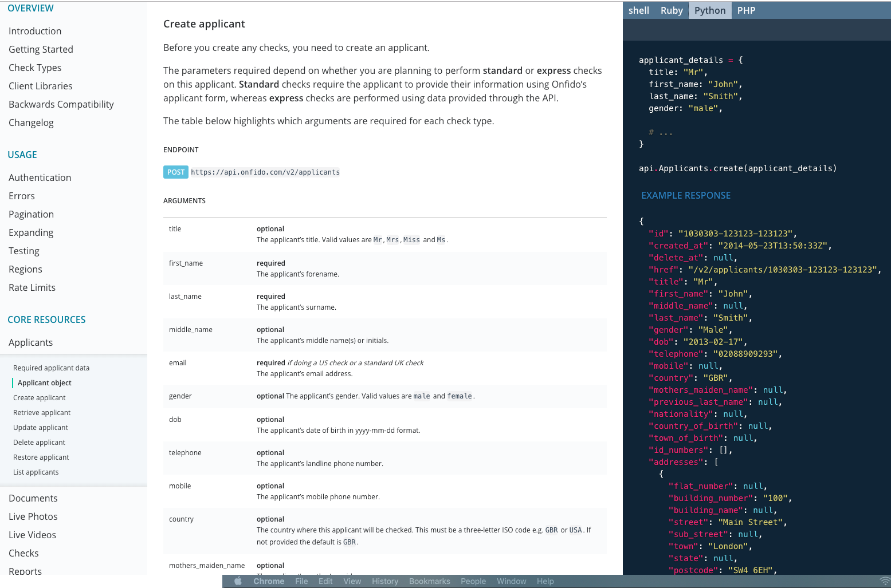
Task: Open the Bookmarks menu
Action: pos(429,581)
